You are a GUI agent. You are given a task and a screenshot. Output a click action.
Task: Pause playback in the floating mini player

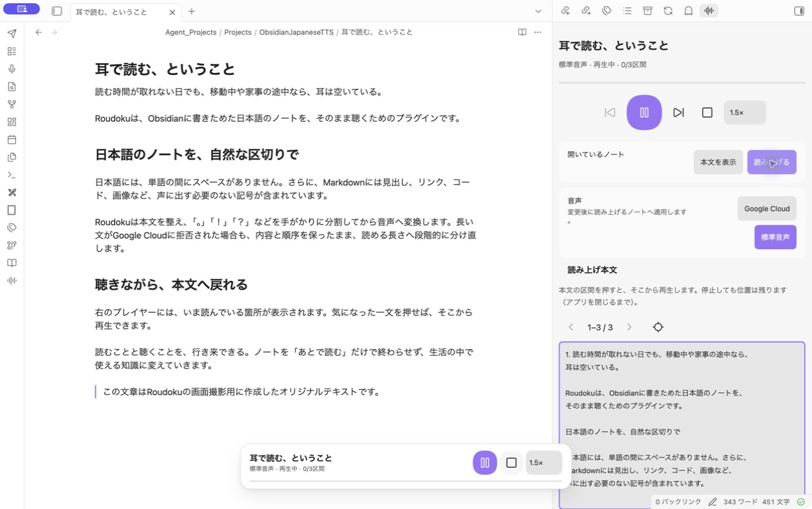click(x=485, y=463)
